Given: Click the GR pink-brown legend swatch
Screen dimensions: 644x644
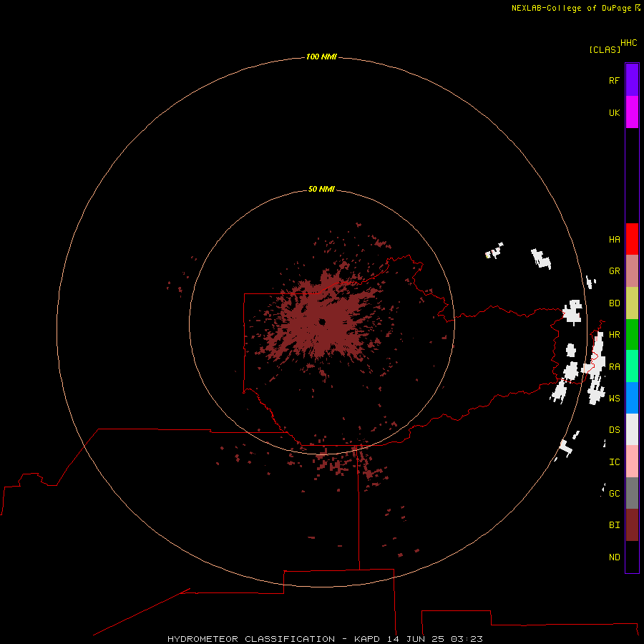Looking at the screenshot, I should tap(632, 271).
